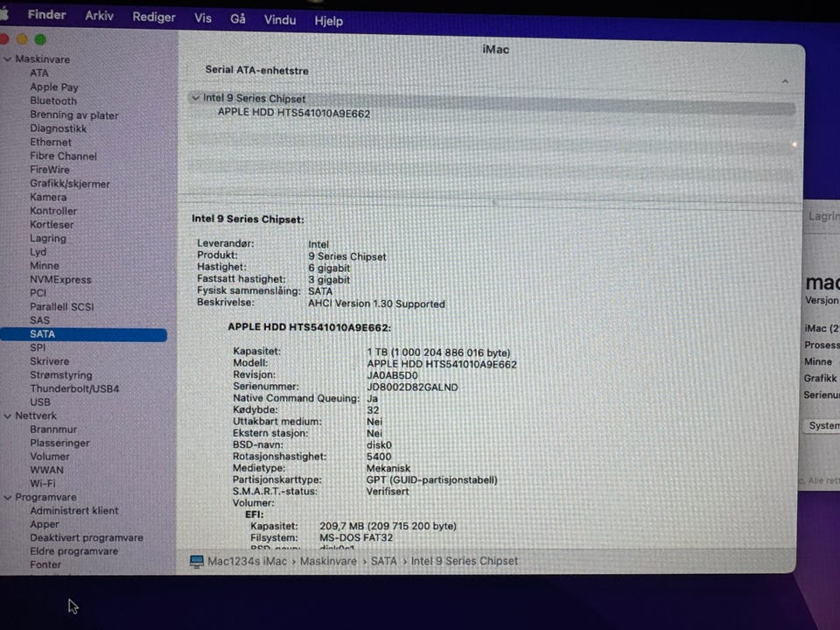Select FireWire in the sidebar
This screenshot has height=630, width=840.
coord(49,169)
